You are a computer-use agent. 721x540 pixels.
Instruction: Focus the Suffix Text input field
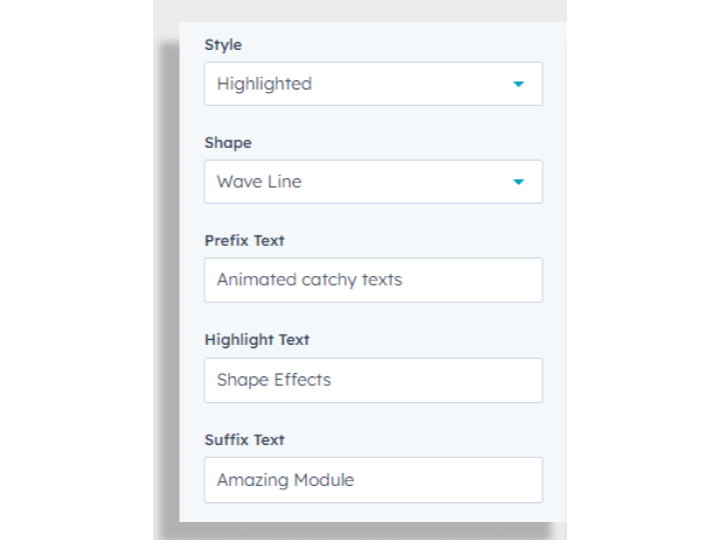coord(373,480)
